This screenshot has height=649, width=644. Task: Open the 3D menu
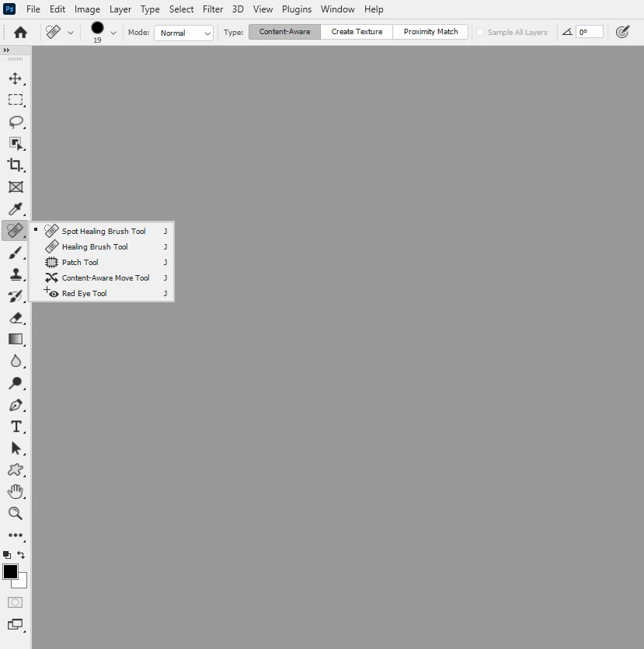click(x=238, y=9)
